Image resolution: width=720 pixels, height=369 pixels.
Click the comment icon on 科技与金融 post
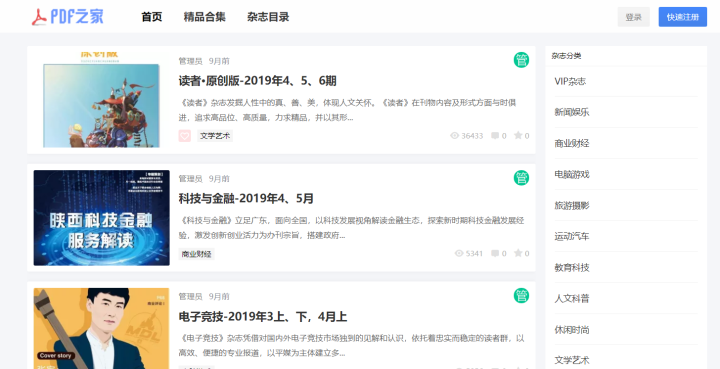[x=495, y=253]
